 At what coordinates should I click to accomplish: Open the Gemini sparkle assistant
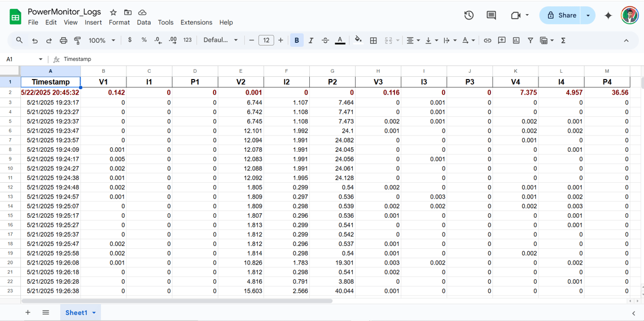point(608,16)
